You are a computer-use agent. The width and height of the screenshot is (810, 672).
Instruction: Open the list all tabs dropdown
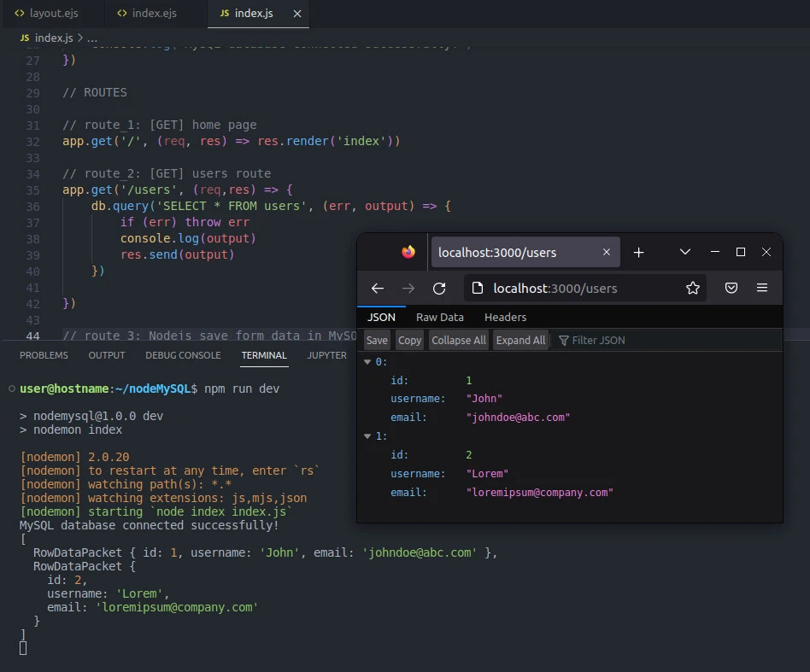(685, 252)
